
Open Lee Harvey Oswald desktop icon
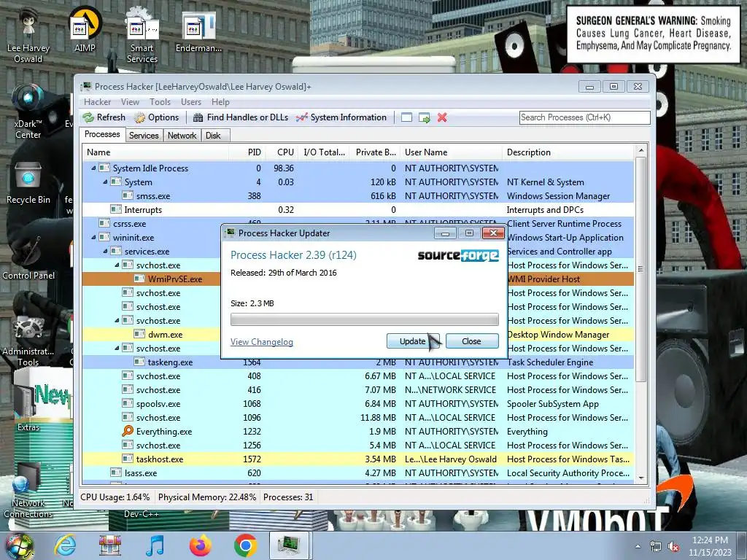point(28,34)
